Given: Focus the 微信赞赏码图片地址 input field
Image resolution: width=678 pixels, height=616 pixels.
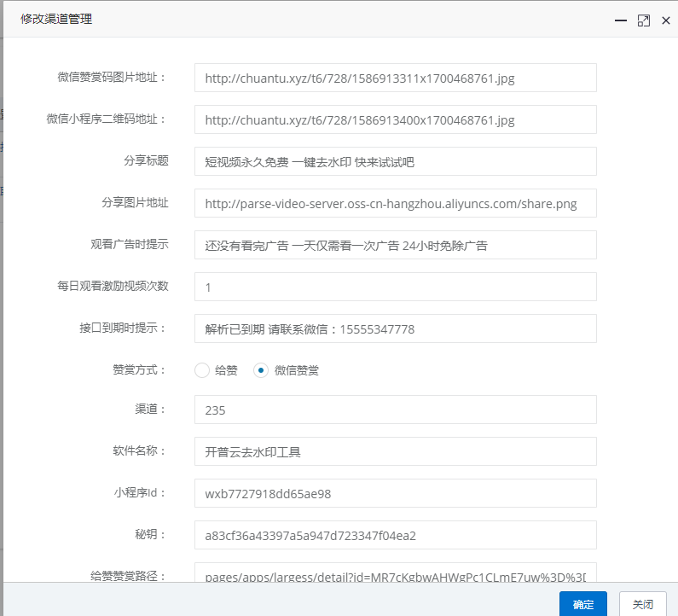Looking at the screenshot, I should [x=395, y=78].
